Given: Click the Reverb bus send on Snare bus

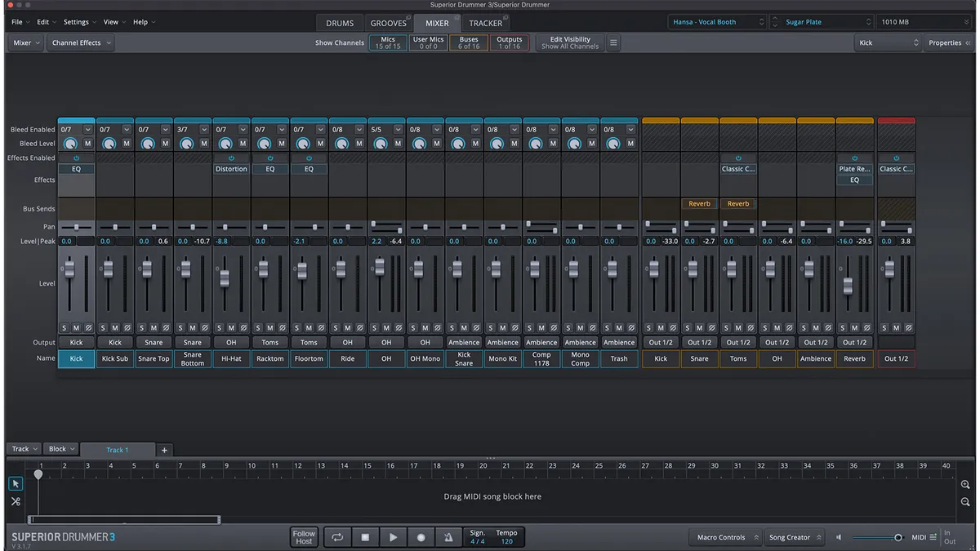Looking at the screenshot, I should pyautogui.click(x=700, y=204).
